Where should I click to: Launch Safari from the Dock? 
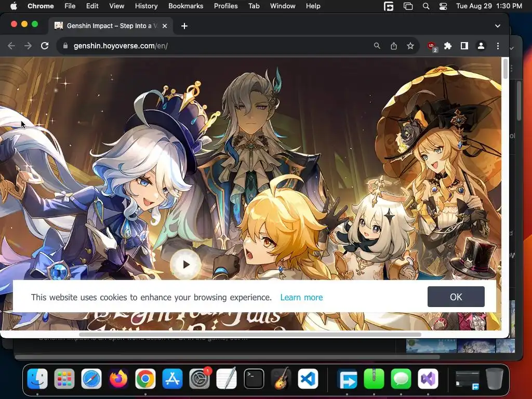tap(91, 379)
